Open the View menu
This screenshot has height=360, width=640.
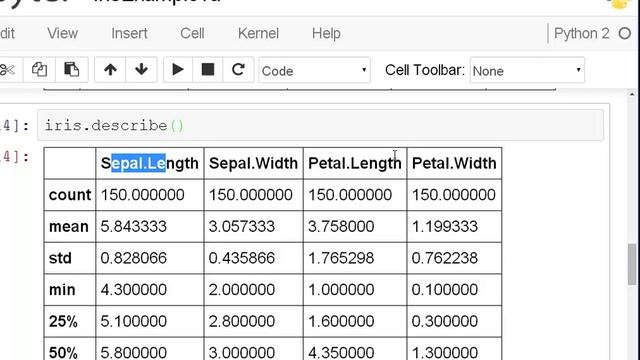coord(62,33)
